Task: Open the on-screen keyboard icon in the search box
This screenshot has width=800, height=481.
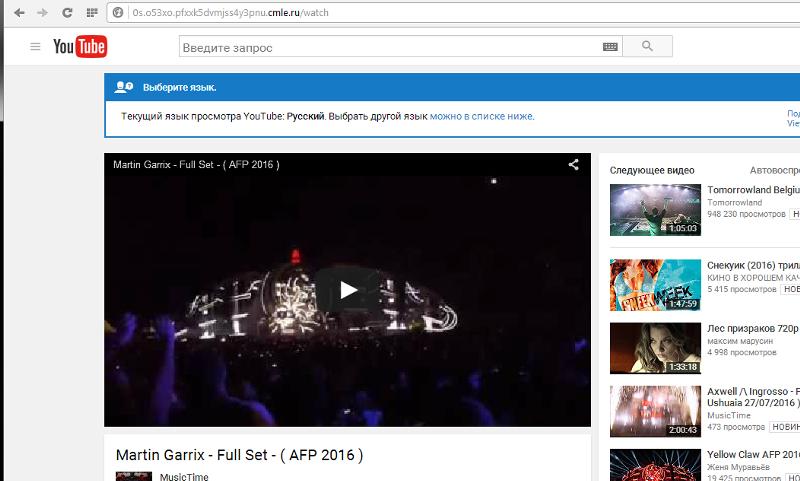Action: coord(610,47)
